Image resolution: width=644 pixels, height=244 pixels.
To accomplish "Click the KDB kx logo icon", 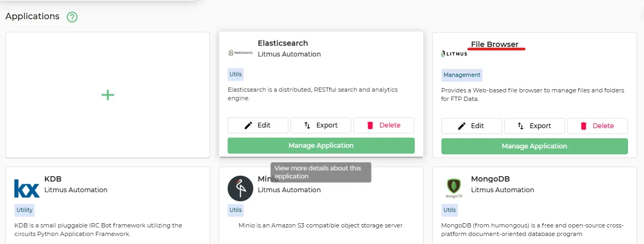I will pyautogui.click(x=27, y=189).
